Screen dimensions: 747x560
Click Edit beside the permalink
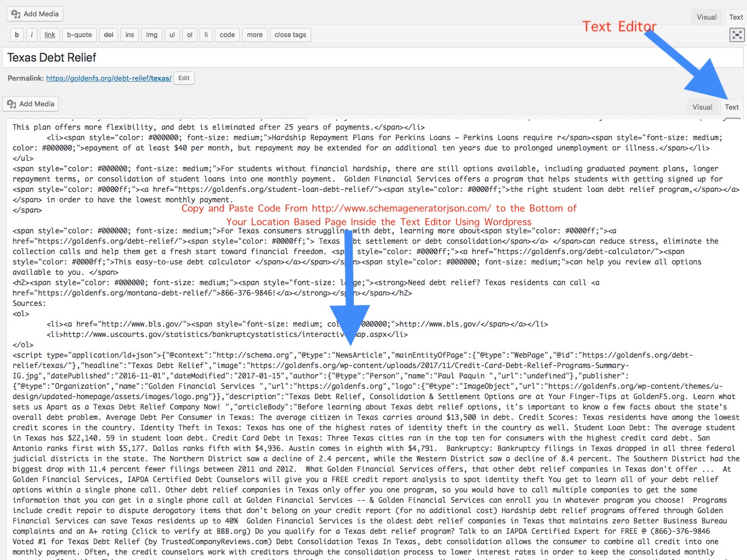[184, 78]
